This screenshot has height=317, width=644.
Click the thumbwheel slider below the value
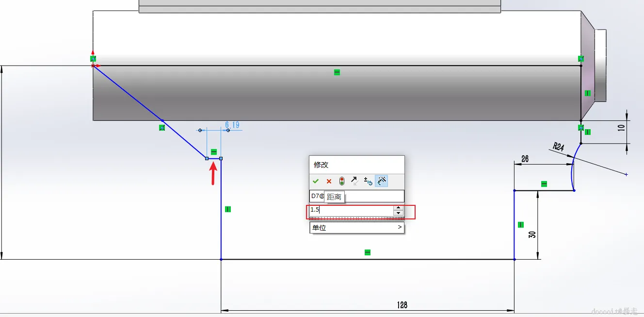[357, 218]
